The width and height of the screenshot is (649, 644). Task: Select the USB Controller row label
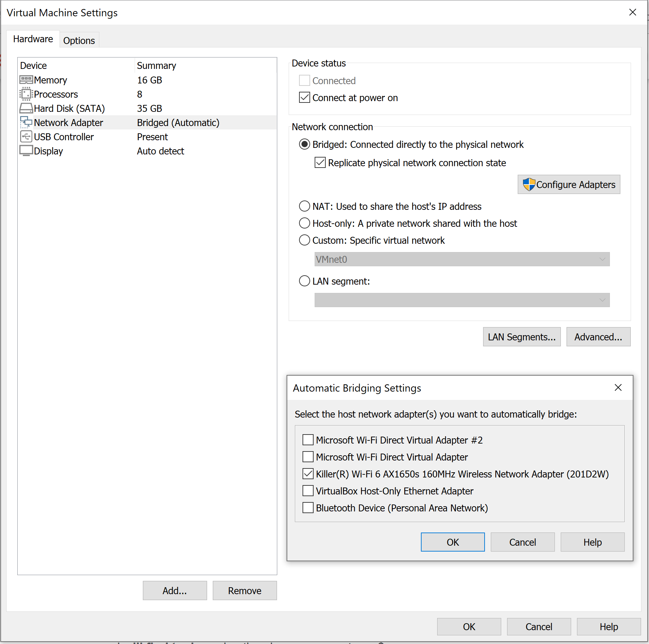point(64,137)
